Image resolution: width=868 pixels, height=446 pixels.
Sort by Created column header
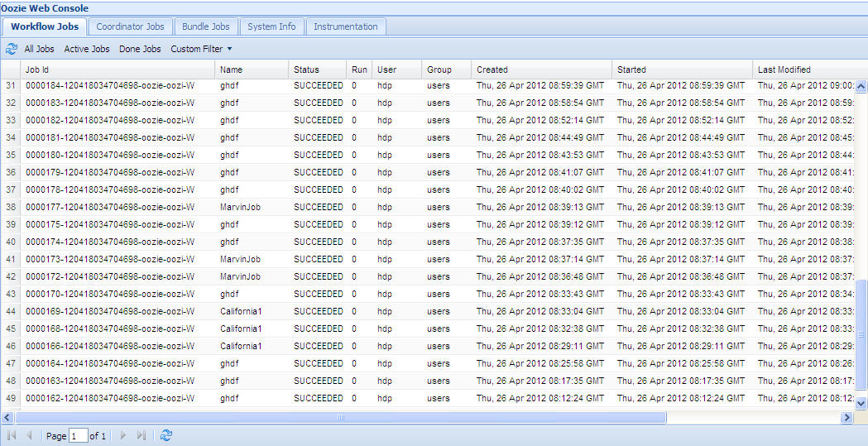541,70
